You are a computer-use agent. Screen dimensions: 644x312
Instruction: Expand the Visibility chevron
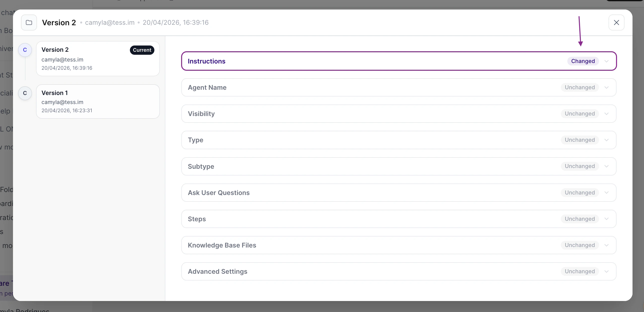[606, 114]
